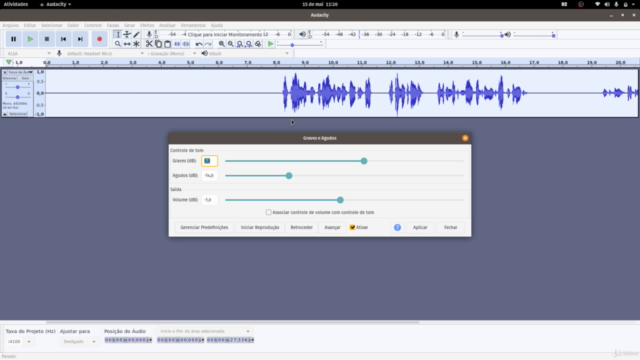This screenshot has height=360, width=640.
Task: Select the Multi-tool asterisk icon
Action: pos(136,44)
